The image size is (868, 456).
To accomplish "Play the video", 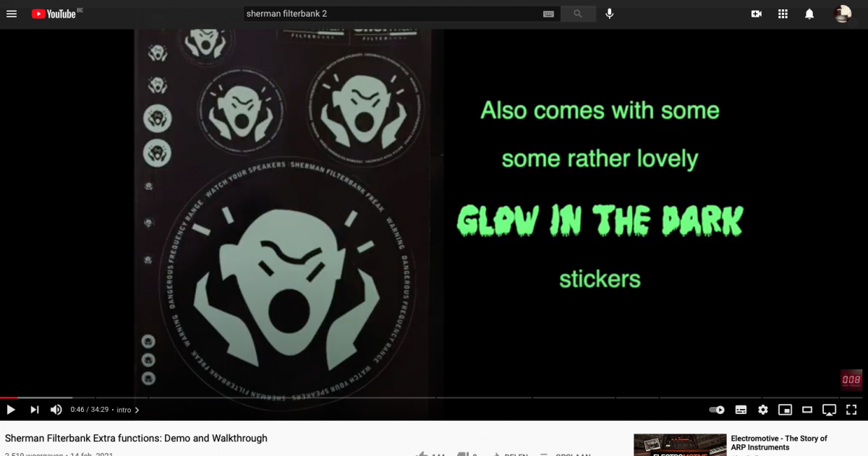I will click(11, 410).
